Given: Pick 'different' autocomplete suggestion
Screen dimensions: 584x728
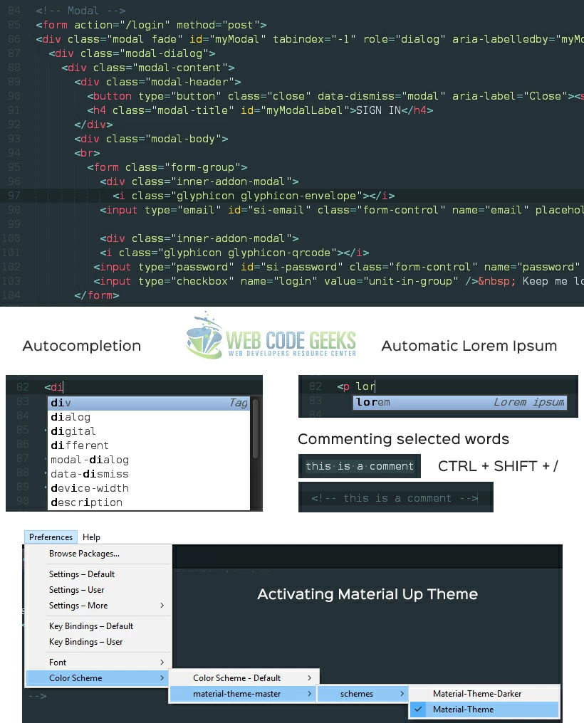Looking at the screenshot, I should (x=149, y=445).
